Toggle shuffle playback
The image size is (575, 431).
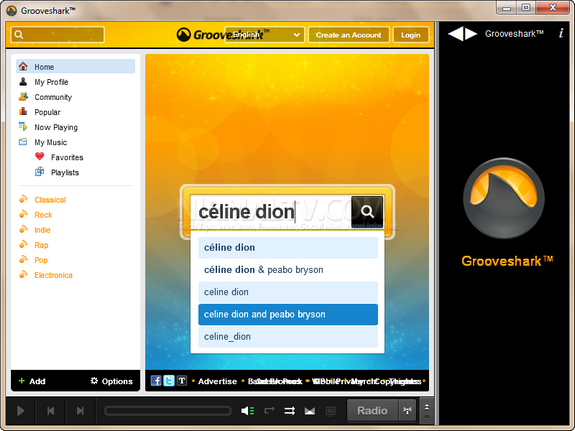click(289, 411)
